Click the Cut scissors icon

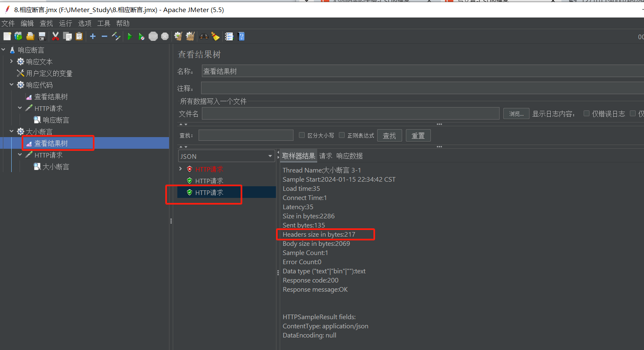[x=55, y=37]
